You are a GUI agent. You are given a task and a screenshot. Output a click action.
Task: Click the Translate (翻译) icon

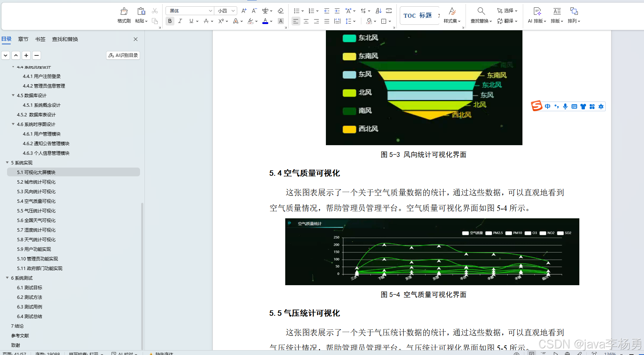(x=506, y=21)
